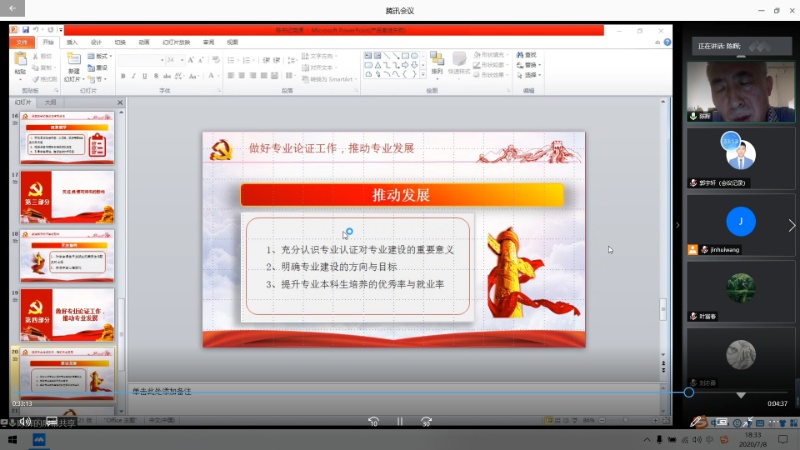This screenshot has width=800, height=450.
Task: Toggle bold formatting in the Font group
Action: (122, 76)
